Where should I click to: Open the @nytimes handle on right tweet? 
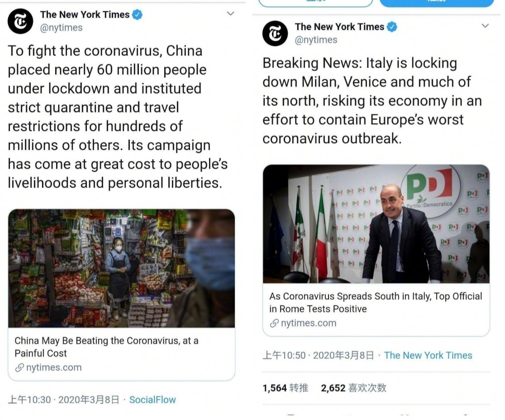[316, 40]
